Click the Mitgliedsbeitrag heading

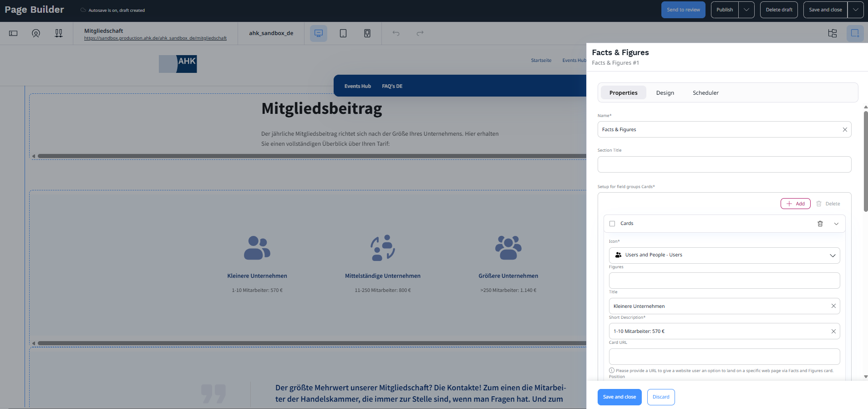coord(322,109)
